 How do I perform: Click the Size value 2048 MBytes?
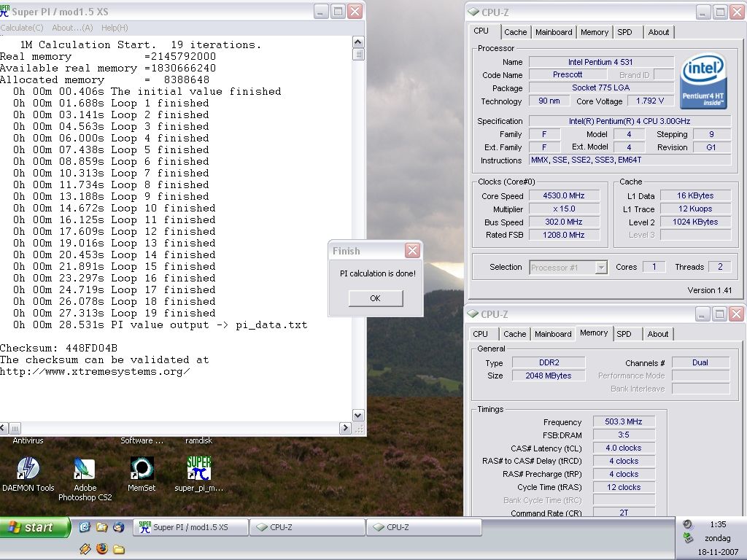[549, 376]
